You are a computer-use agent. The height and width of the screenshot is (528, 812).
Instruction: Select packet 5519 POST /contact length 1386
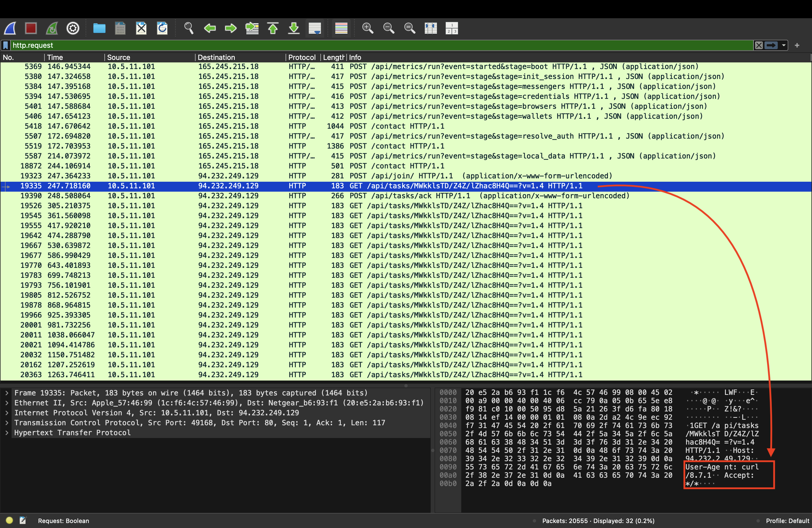[x=406, y=146]
